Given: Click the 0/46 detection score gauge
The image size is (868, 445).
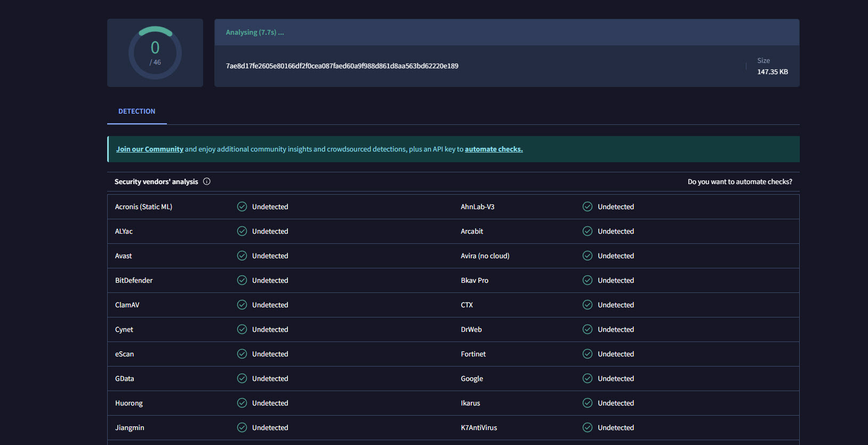Looking at the screenshot, I should (155, 53).
